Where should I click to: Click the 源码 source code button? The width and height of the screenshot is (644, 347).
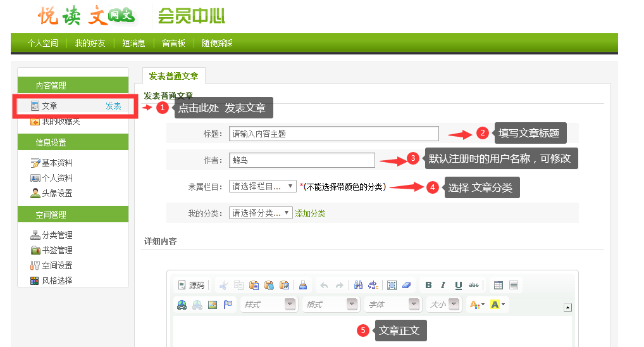[191, 286]
